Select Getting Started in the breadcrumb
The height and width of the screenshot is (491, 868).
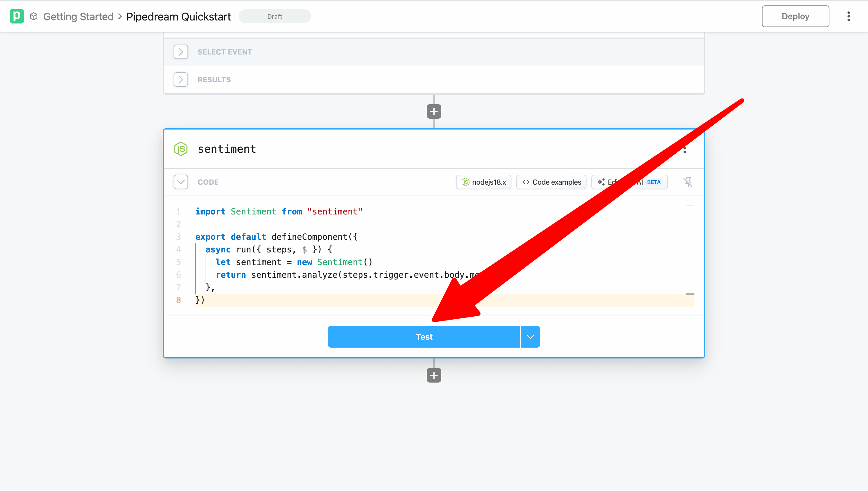point(78,16)
